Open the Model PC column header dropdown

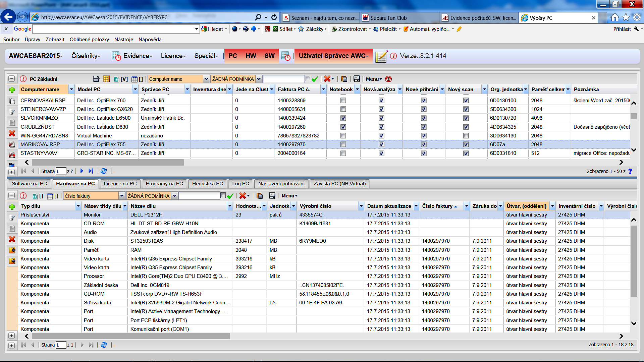click(x=135, y=89)
